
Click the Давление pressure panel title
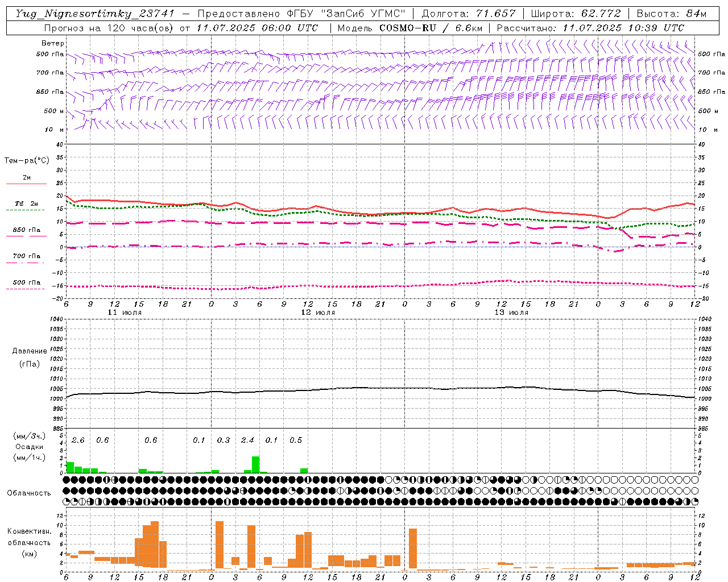tap(30, 351)
